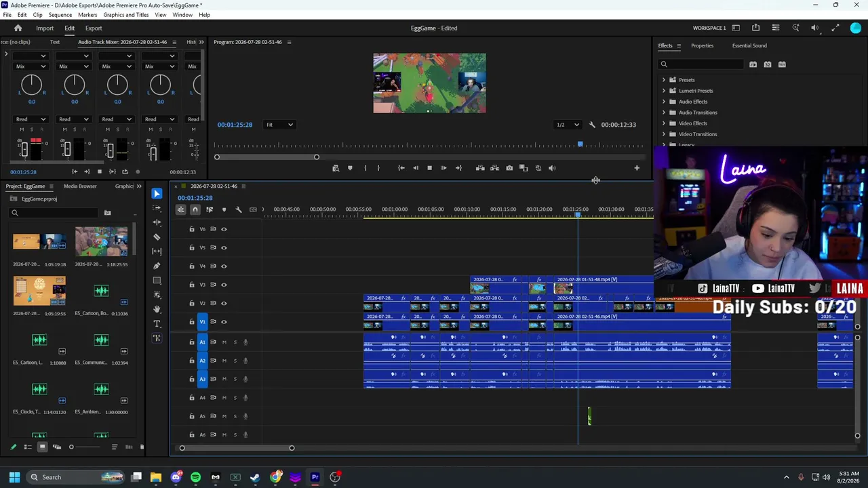Expand the Audio Effects folder
Image resolution: width=868 pixels, height=488 pixels.
664,102
